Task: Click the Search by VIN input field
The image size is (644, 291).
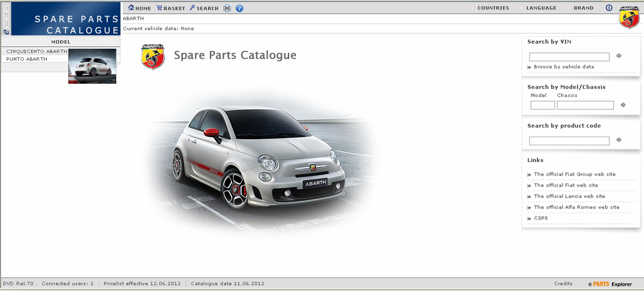Action: pos(569,57)
